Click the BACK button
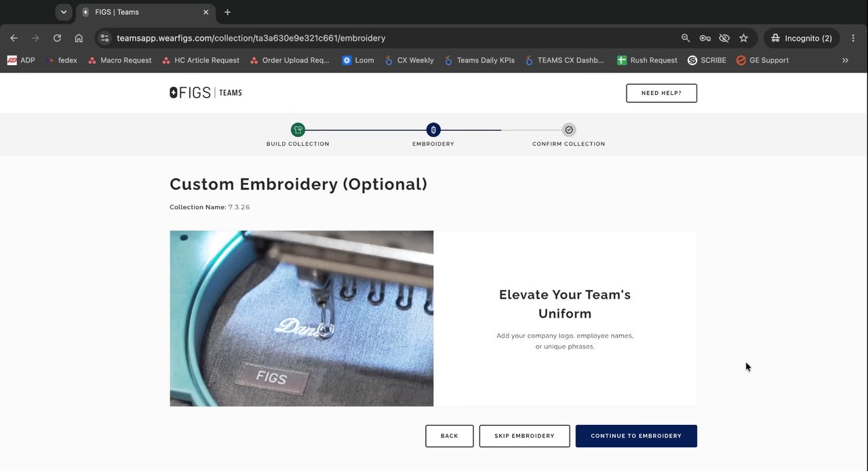The height and width of the screenshot is (471, 868). [449, 436]
